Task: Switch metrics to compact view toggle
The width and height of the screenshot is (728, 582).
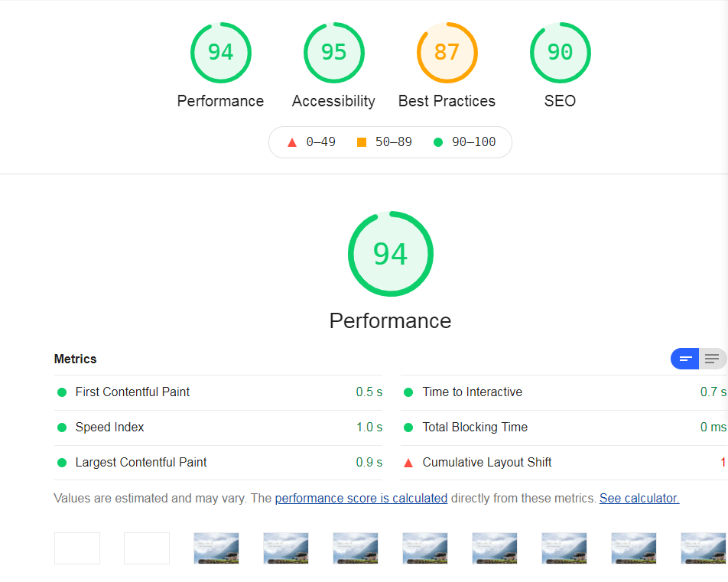Action: click(685, 359)
